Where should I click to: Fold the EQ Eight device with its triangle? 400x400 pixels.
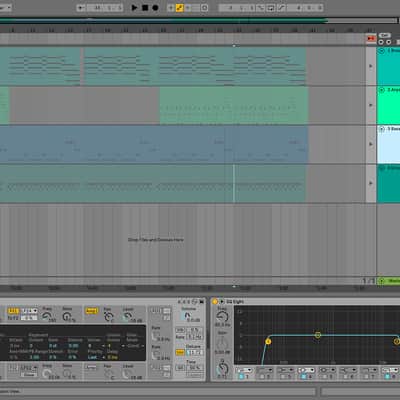tap(222, 302)
